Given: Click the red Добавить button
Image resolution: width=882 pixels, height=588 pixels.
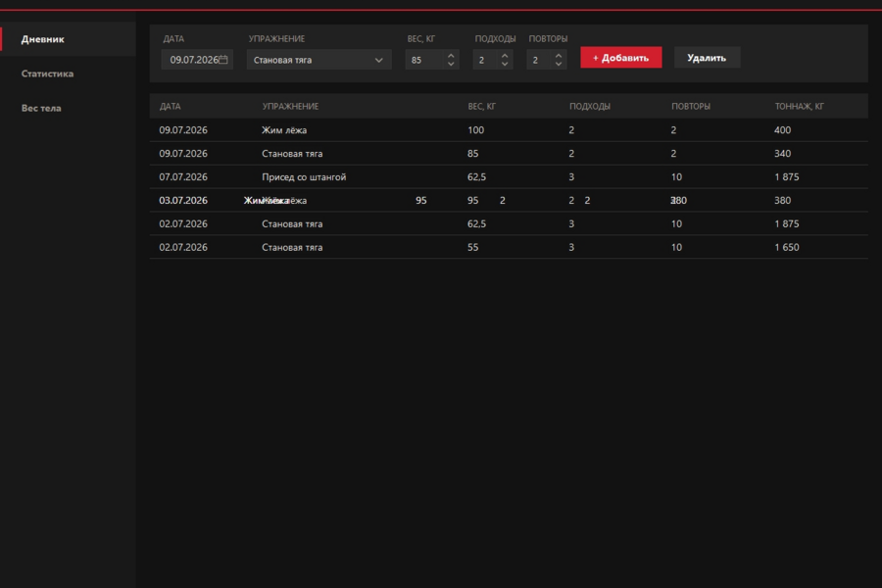Looking at the screenshot, I should (x=621, y=58).
